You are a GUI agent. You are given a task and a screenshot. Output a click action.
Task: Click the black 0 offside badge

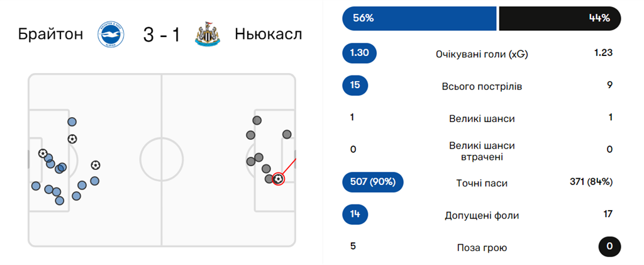[609, 247]
